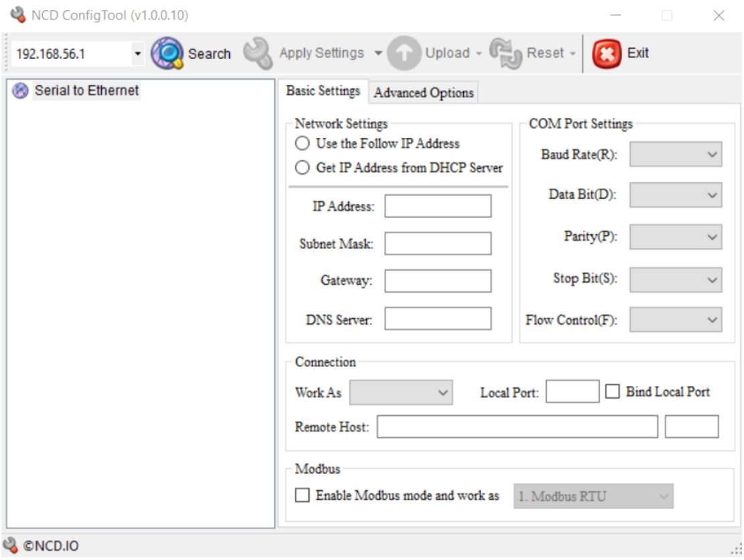The image size is (744, 560).
Task: Select Use the Follow IP Address option
Action: pos(303,143)
